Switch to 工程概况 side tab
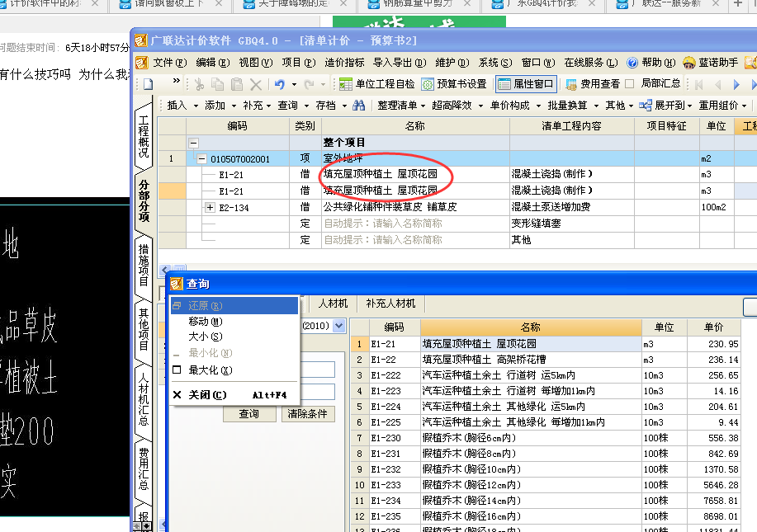 (144, 136)
